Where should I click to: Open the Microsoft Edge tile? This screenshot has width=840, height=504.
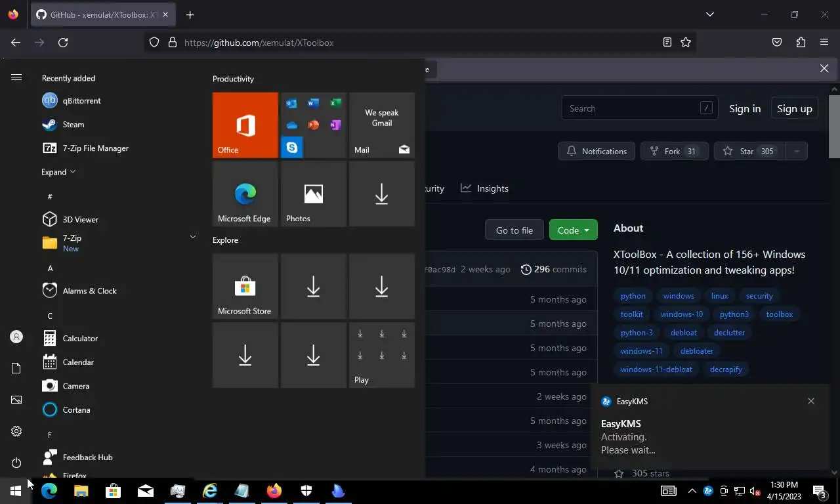click(245, 194)
